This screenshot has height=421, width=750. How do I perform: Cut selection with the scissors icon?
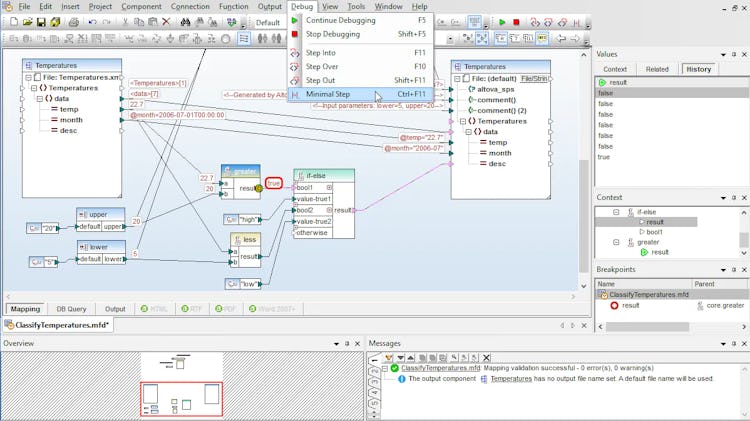click(x=125, y=22)
